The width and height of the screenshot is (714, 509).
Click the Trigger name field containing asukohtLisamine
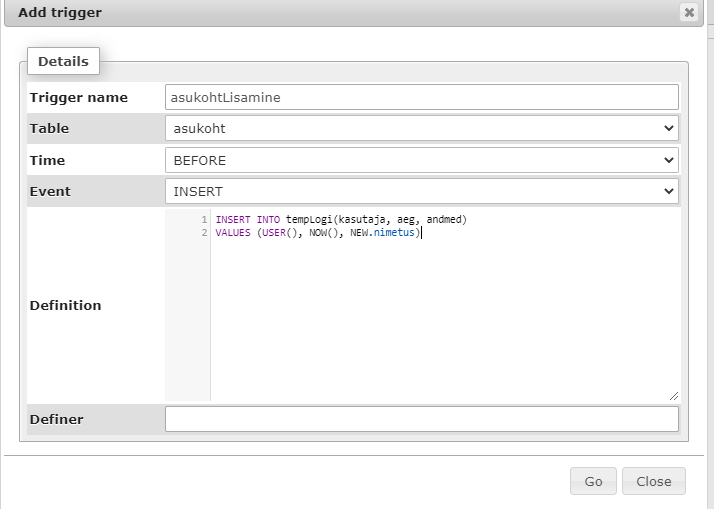coord(421,97)
